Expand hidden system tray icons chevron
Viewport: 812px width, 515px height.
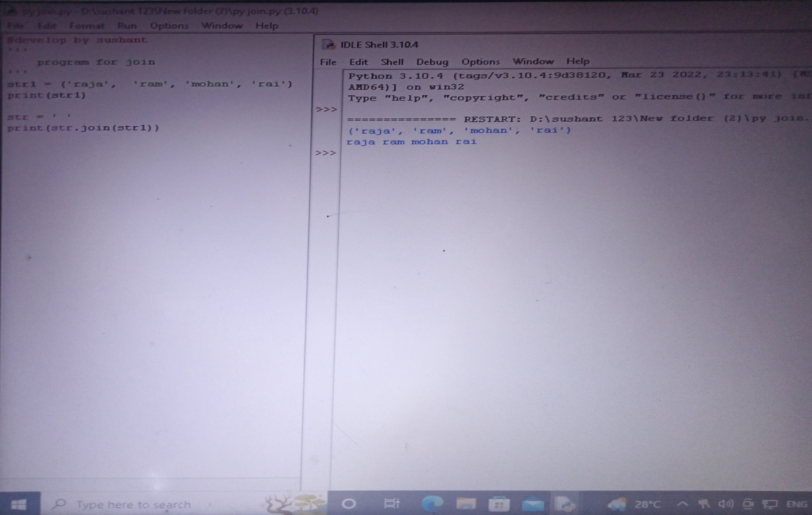[x=682, y=504]
